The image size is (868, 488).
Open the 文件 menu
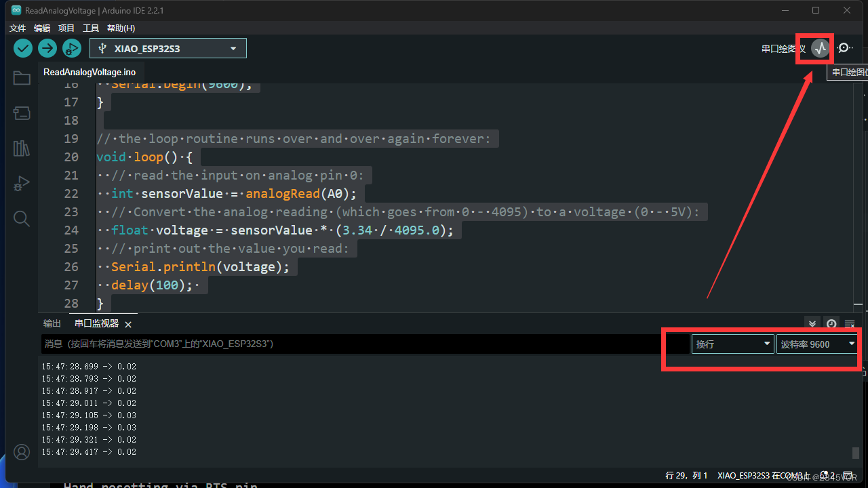click(x=18, y=28)
